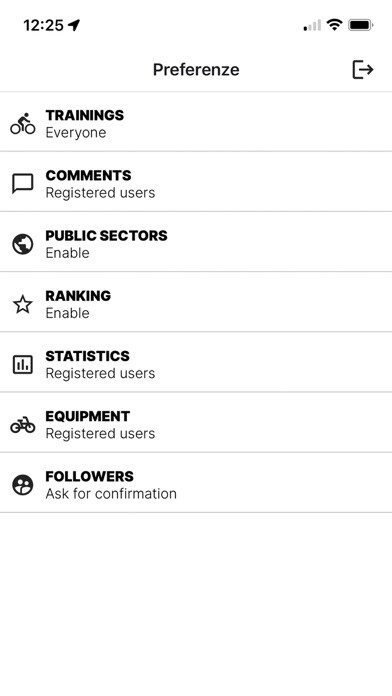
Task: Click the speech bubble Comments icon
Action: pyautogui.click(x=23, y=184)
